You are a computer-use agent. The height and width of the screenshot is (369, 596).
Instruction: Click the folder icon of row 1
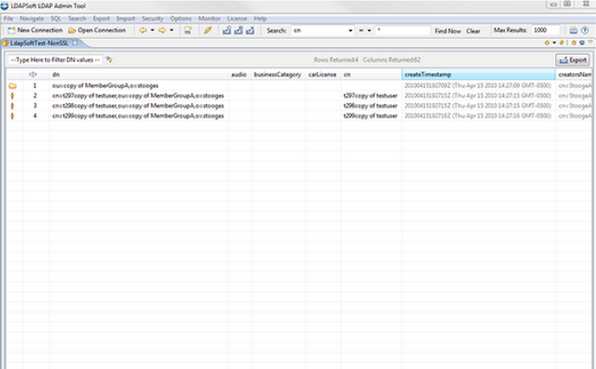coord(13,86)
